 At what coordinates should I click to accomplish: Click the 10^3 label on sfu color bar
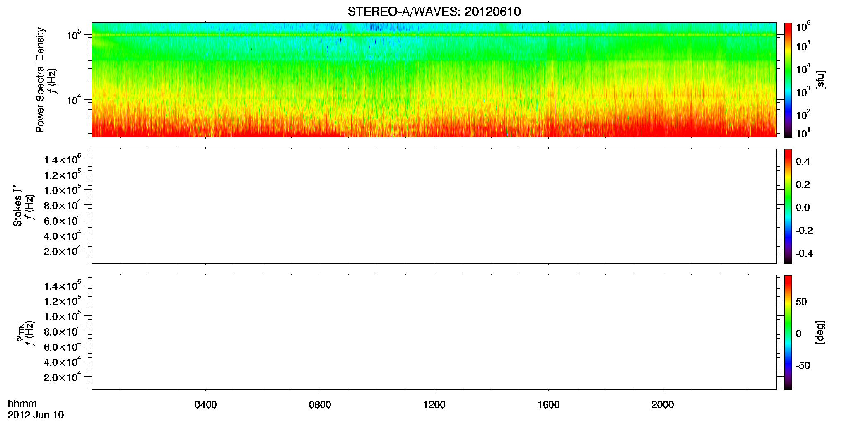803,92
